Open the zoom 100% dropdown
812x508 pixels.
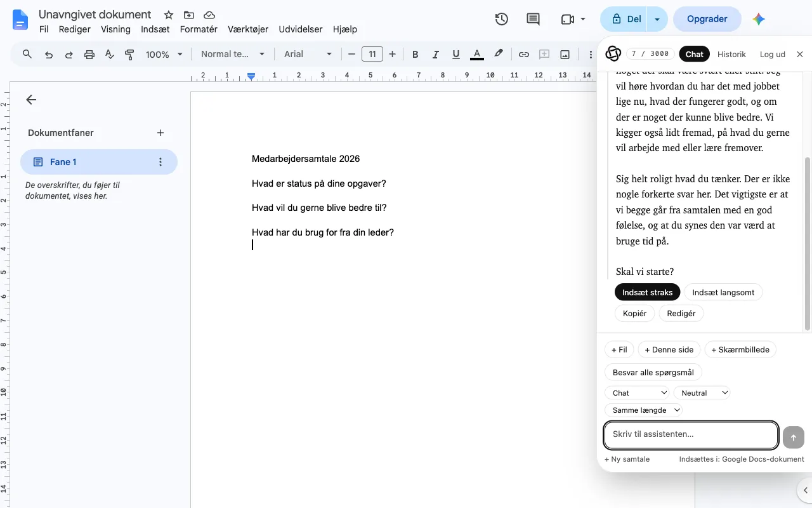click(x=164, y=55)
